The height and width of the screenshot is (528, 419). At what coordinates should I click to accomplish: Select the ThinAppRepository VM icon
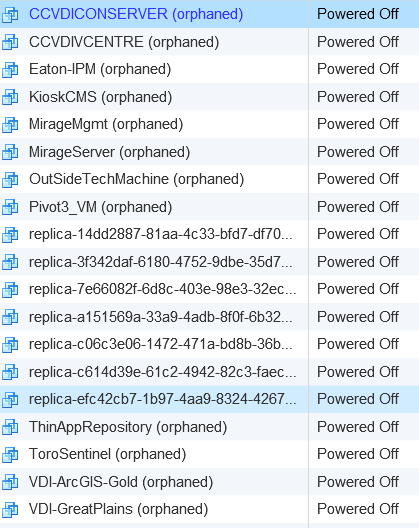10,427
